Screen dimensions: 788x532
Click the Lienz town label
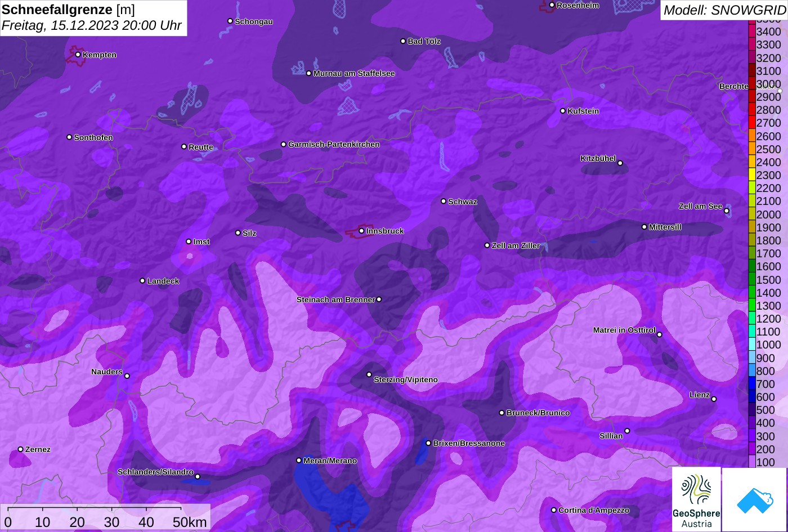click(700, 395)
